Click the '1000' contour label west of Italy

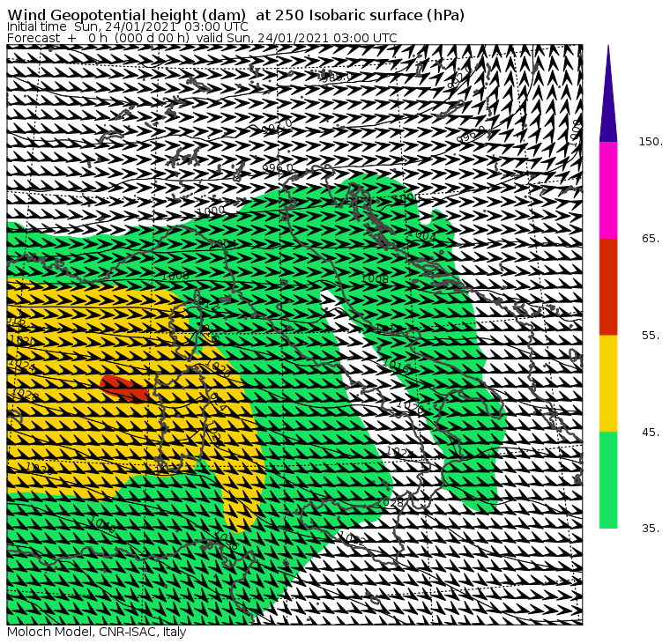(211, 211)
